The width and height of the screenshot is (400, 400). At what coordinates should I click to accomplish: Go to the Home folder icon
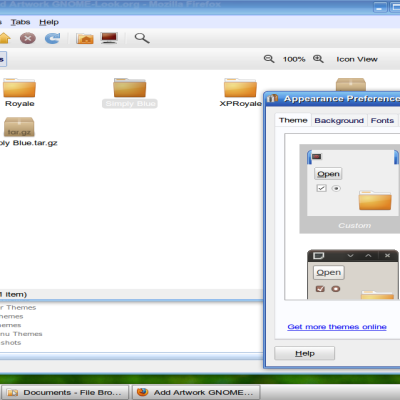[x=5, y=38]
